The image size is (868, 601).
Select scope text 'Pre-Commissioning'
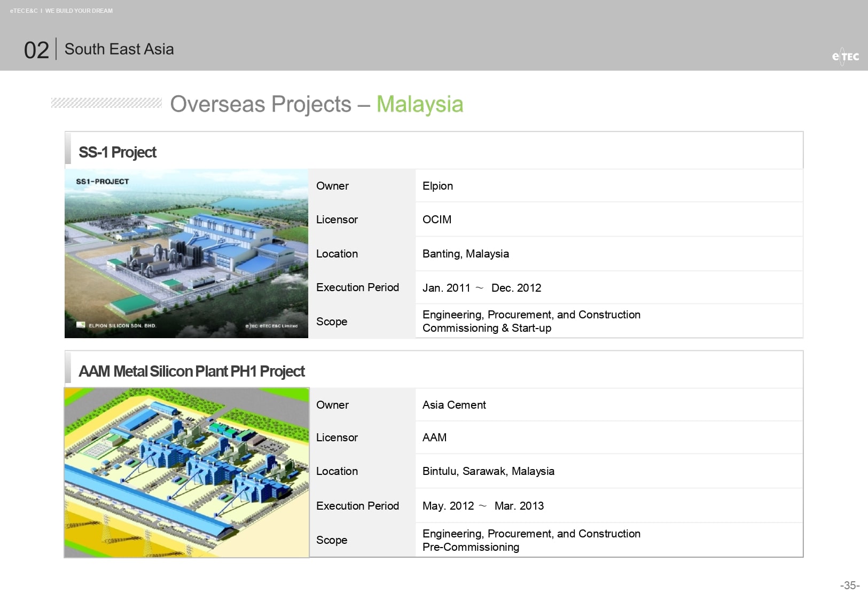[x=471, y=547]
